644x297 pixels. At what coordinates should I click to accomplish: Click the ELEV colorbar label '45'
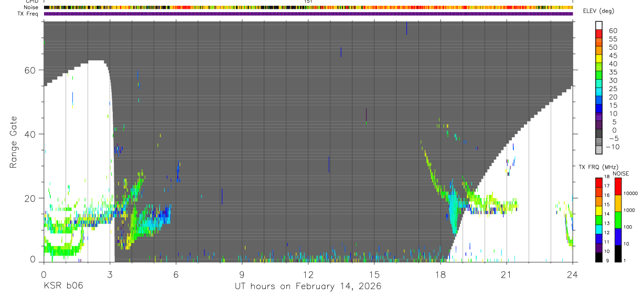pyautogui.click(x=612, y=56)
